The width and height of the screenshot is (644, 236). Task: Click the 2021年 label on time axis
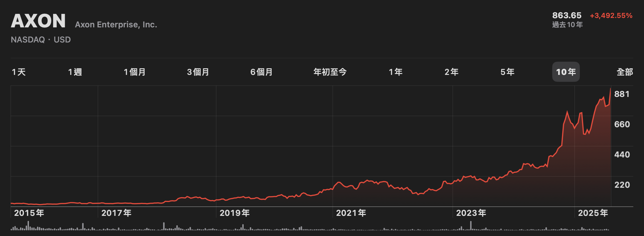(351, 213)
